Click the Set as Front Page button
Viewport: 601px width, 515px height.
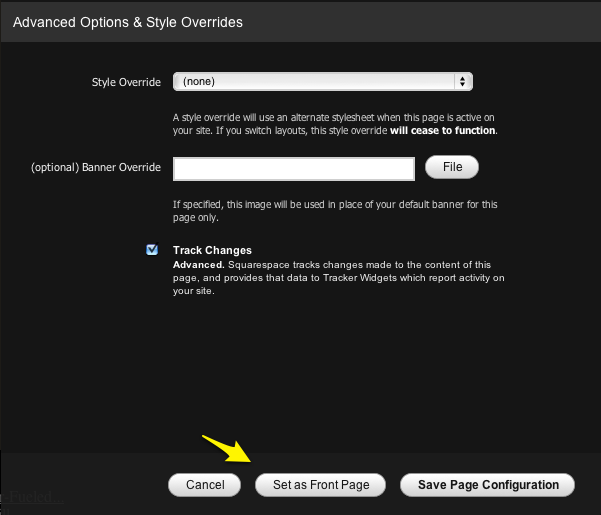point(320,485)
